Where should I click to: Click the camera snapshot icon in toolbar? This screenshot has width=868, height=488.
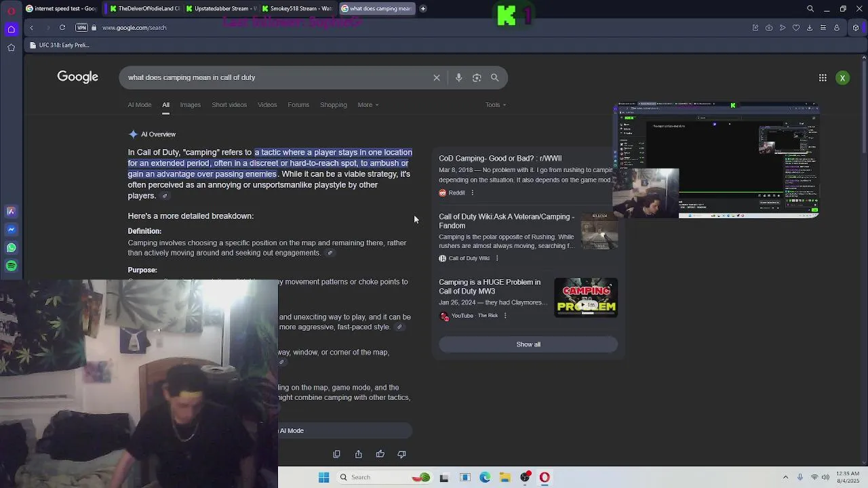[769, 28]
